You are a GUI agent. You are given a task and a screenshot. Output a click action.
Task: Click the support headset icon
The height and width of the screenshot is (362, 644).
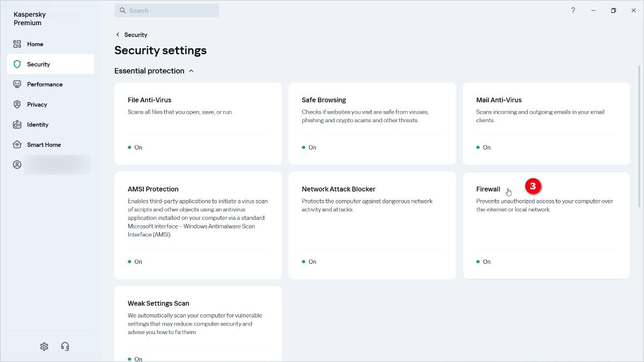pos(65,346)
